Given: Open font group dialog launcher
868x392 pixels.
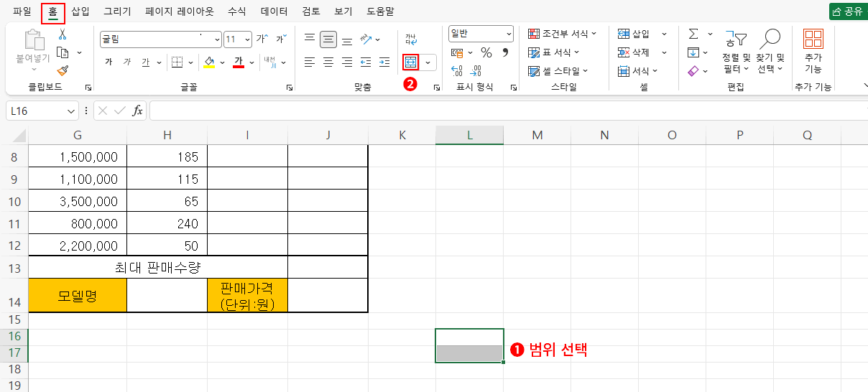Looking at the screenshot, I should click(x=290, y=88).
